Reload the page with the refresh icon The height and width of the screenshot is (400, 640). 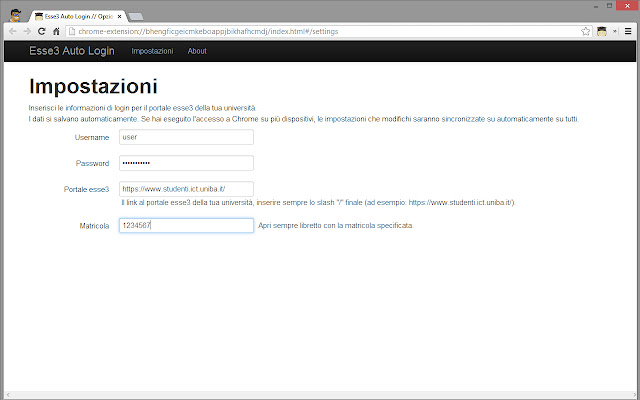(x=42, y=31)
